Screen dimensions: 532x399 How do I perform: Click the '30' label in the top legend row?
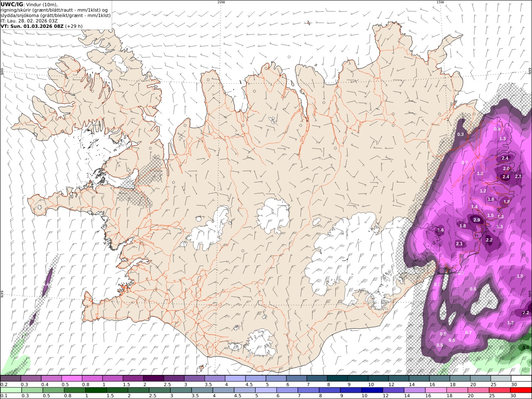coord(514,384)
